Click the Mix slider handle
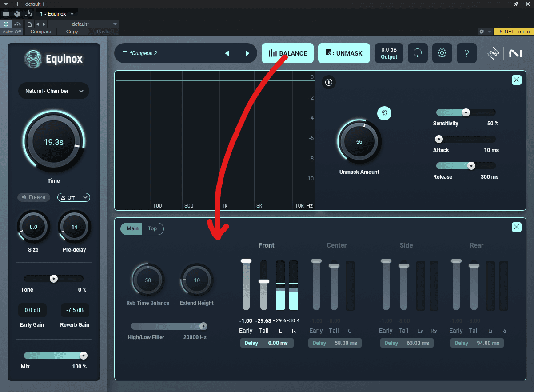This screenshot has height=392, width=534. (x=83, y=356)
